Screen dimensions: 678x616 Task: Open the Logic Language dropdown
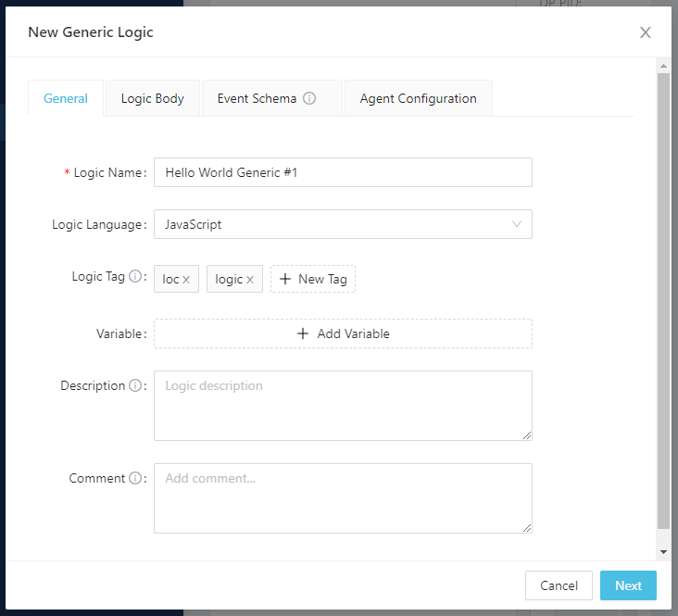(343, 224)
